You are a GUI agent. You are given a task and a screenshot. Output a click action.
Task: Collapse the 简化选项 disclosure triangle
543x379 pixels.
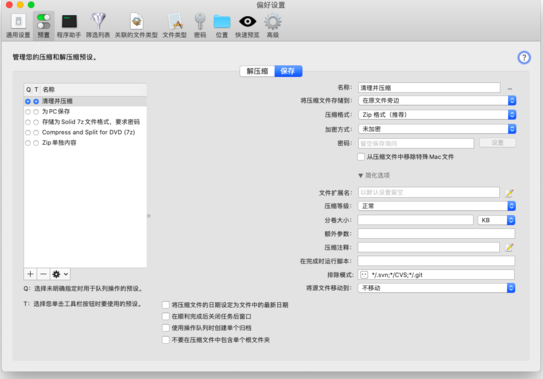point(360,176)
